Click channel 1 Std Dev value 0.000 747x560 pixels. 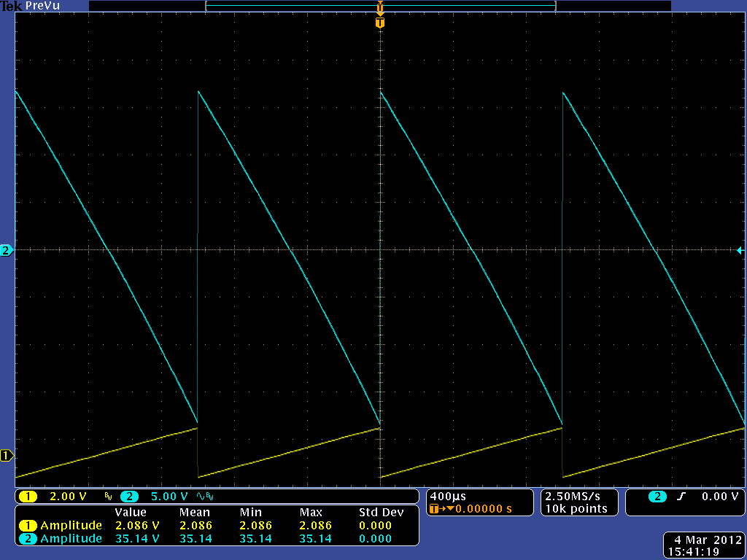coord(376,526)
